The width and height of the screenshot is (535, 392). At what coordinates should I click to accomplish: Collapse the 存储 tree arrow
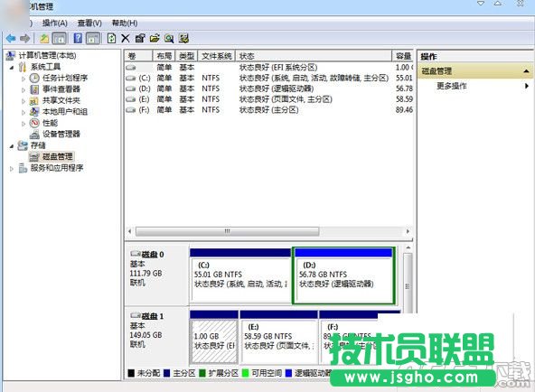click(12, 146)
